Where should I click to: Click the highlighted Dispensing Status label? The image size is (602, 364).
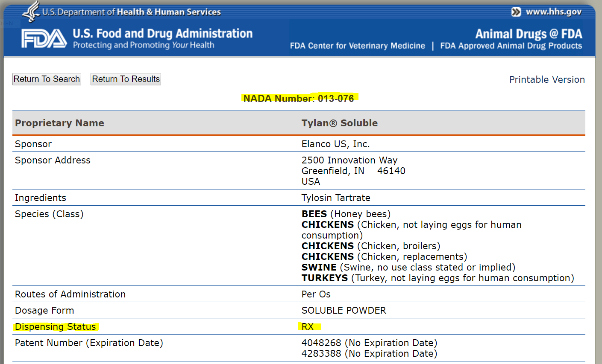pyautogui.click(x=56, y=326)
